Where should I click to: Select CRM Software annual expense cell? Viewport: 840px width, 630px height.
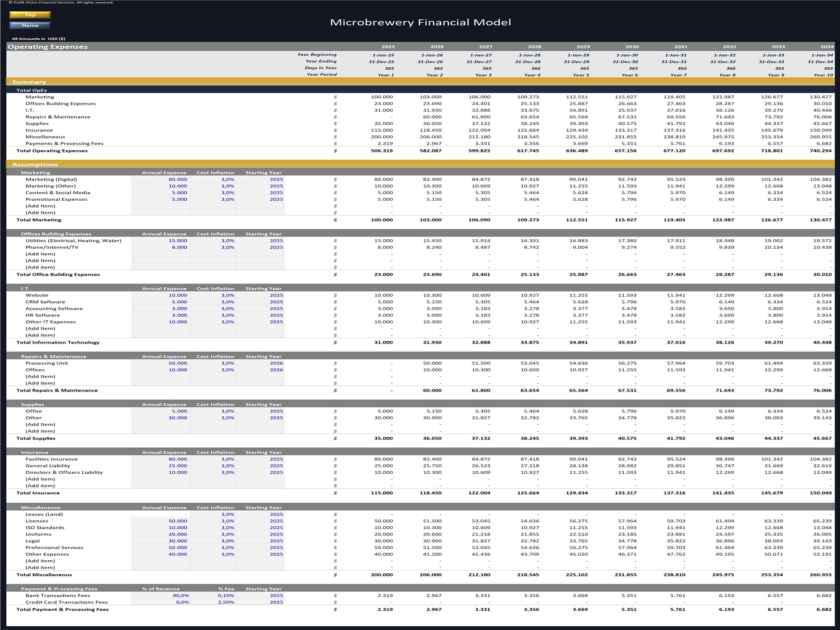[161, 302]
